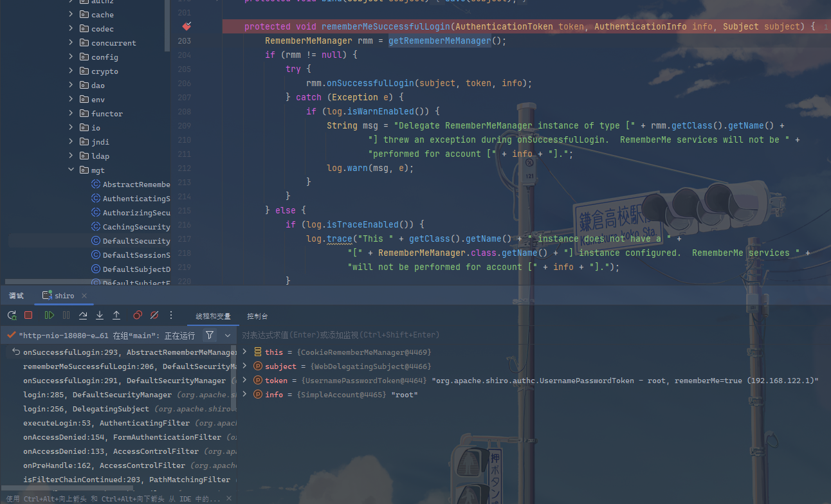Pause program icon in debug toolbar
This screenshot has width=831, height=504.
coord(66,315)
